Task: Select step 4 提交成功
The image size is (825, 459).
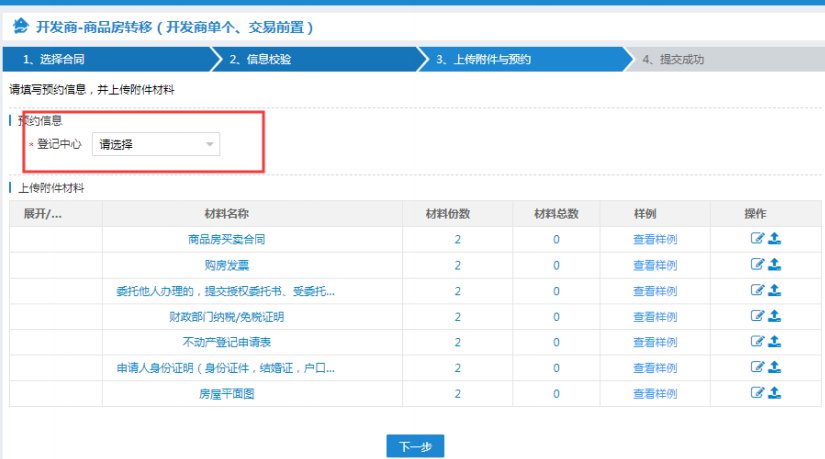Action: point(726,59)
